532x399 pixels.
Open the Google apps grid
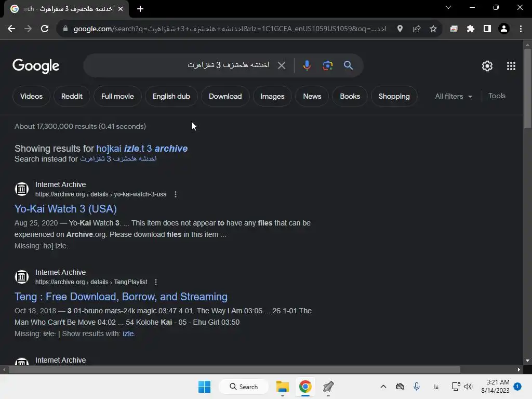point(511,66)
